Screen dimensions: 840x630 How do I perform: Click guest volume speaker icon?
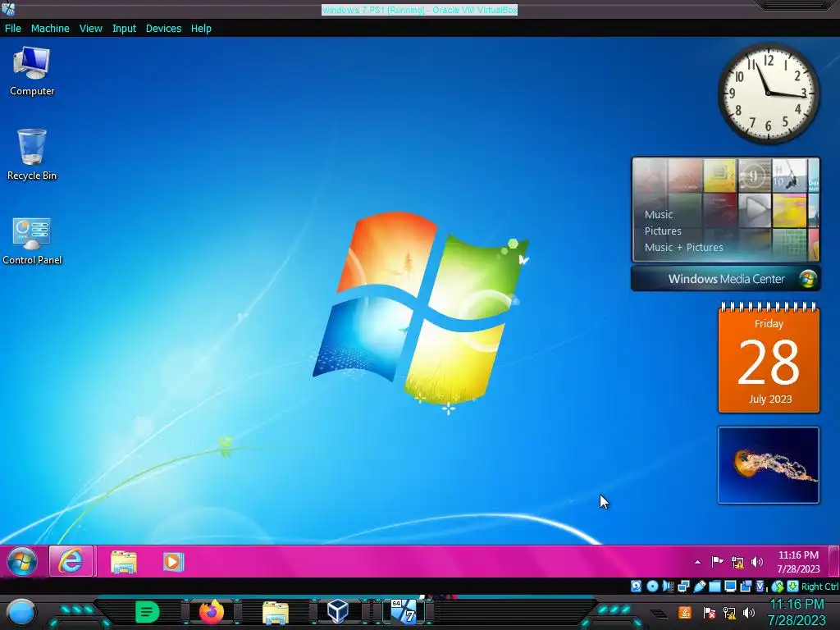(x=756, y=562)
